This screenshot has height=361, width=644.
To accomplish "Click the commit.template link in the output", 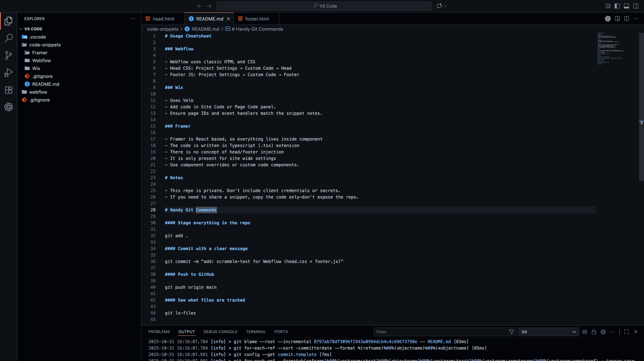I will point(297,354).
